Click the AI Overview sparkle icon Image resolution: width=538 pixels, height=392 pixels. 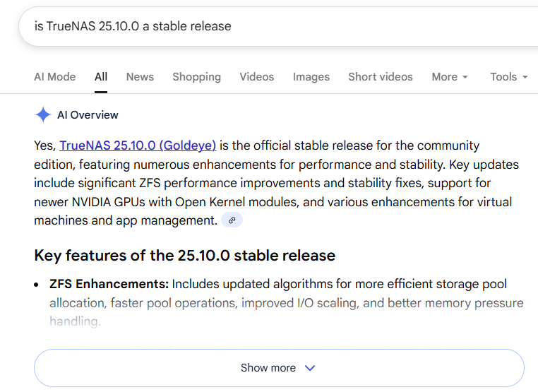pyautogui.click(x=42, y=115)
